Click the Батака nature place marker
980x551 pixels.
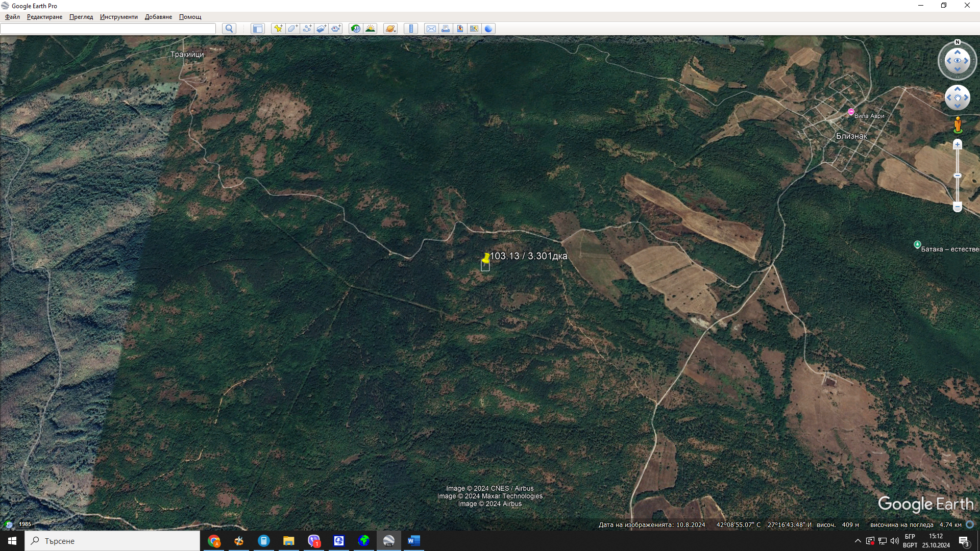click(917, 245)
